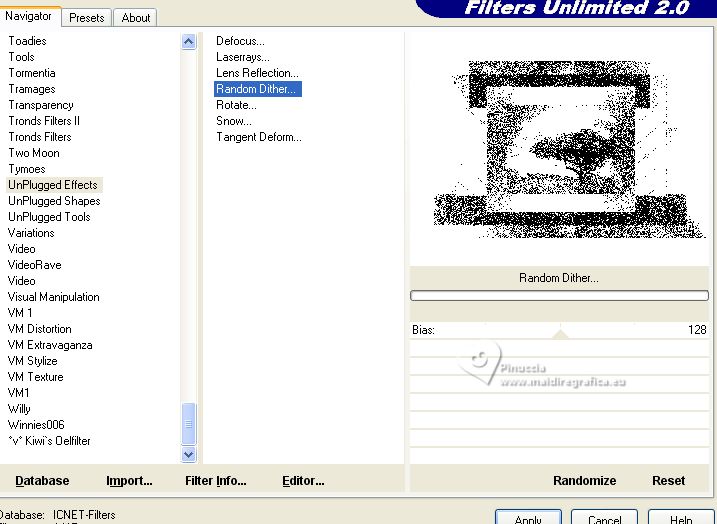
Task: Open the Editor... button
Action: [x=303, y=481]
